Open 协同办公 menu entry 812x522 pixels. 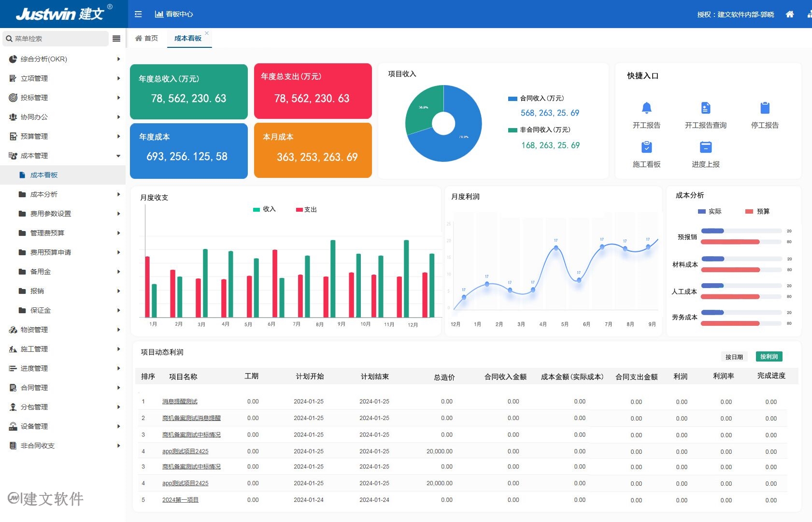coord(63,117)
